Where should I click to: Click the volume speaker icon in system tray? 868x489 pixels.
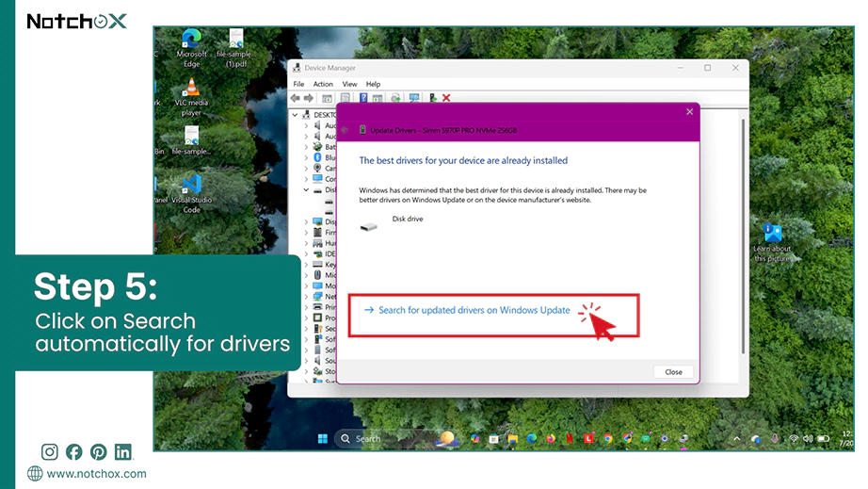tap(808, 439)
